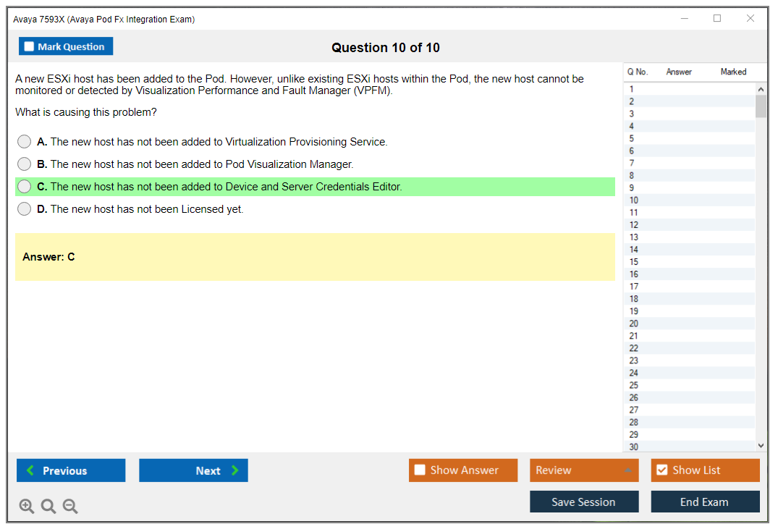The height and width of the screenshot is (532, 778).
Task: Enable the Show Answer checkbox
Action: (420, 470)
